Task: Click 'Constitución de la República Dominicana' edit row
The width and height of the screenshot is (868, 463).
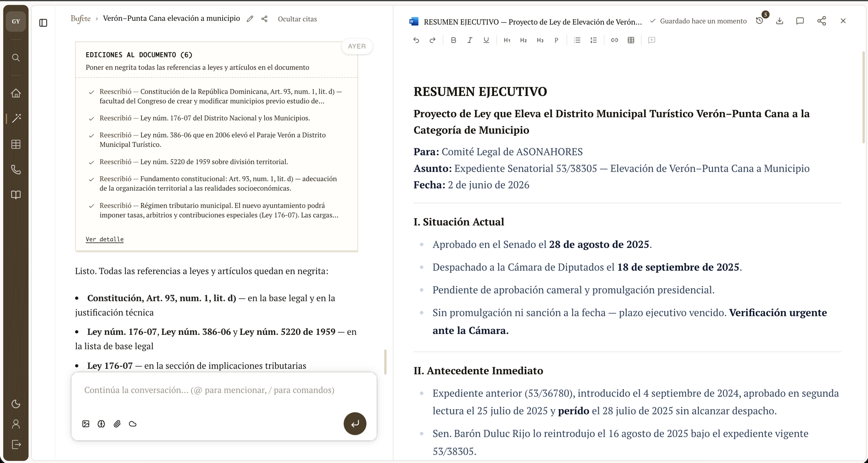Action: pos(217,96)
